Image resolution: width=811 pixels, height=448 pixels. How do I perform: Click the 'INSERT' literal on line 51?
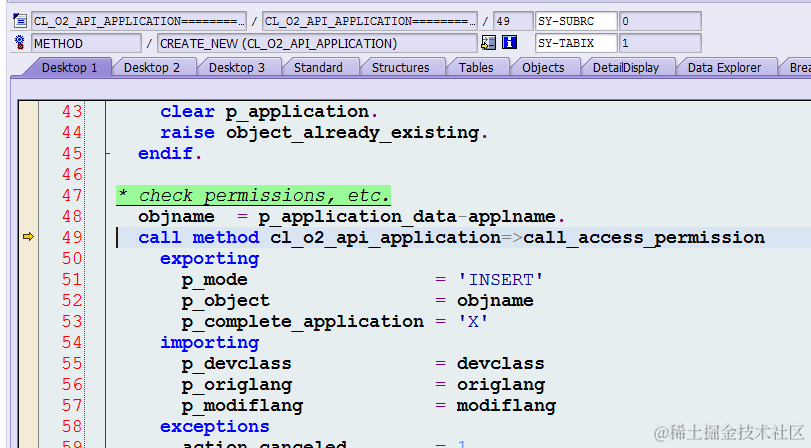[501, 280]
